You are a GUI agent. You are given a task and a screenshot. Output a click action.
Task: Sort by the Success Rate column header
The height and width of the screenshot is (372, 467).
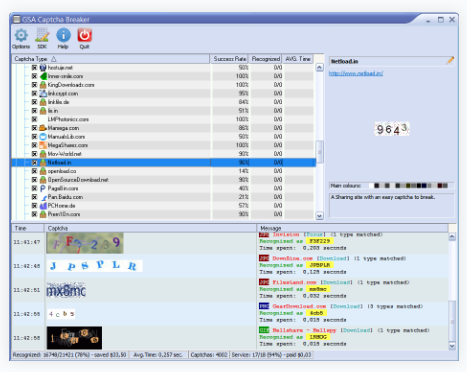click(x=229, y=59)
